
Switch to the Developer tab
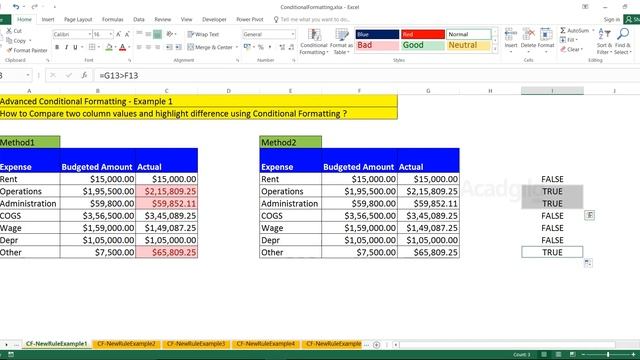pyautogui.click(x=214, y=19)
